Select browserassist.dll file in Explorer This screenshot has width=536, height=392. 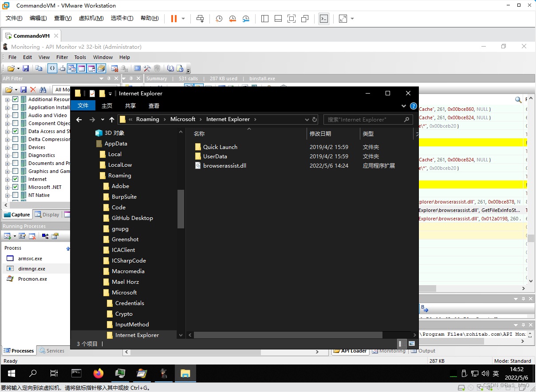click(225, 166)
